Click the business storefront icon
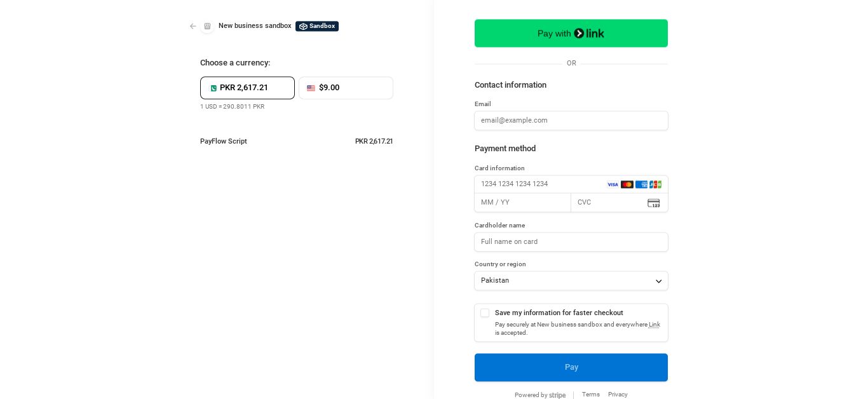The height and width of the screenshot is (399, 868). pos(207,26)
